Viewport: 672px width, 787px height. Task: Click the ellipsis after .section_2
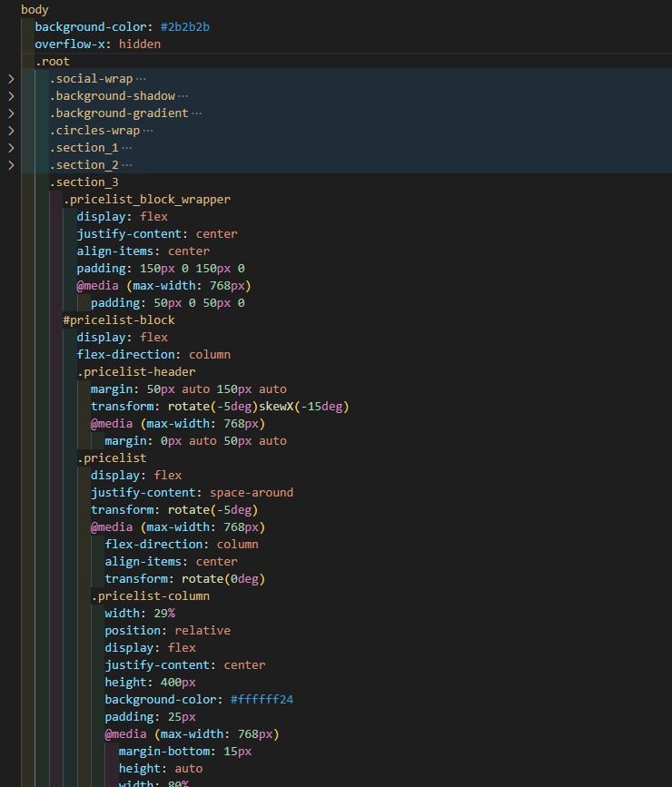pos(126,165)
